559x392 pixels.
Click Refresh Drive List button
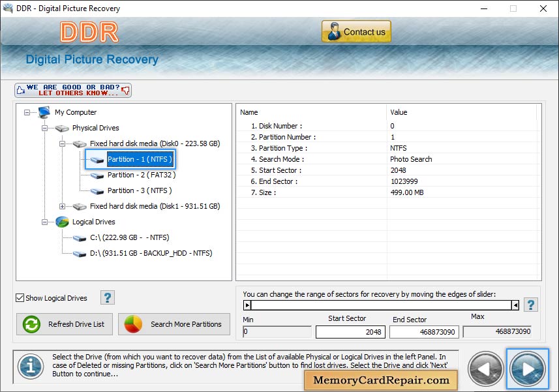[x=65, y=324]
